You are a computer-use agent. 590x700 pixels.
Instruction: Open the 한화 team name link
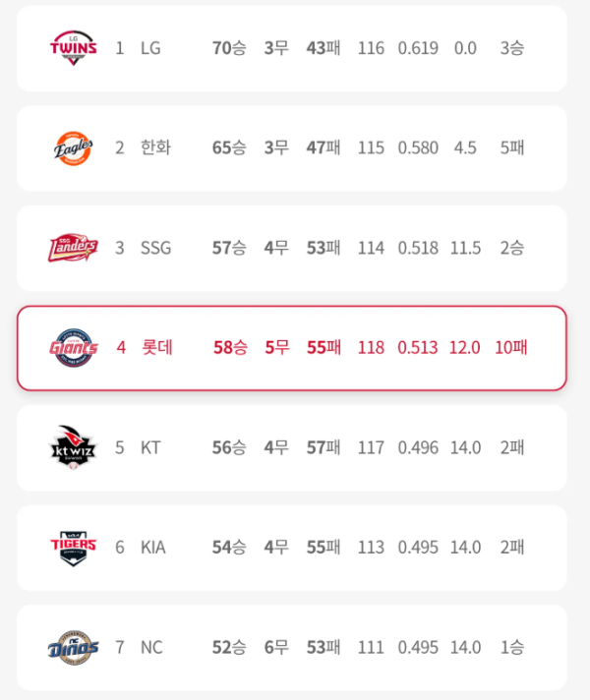point(155,147)
